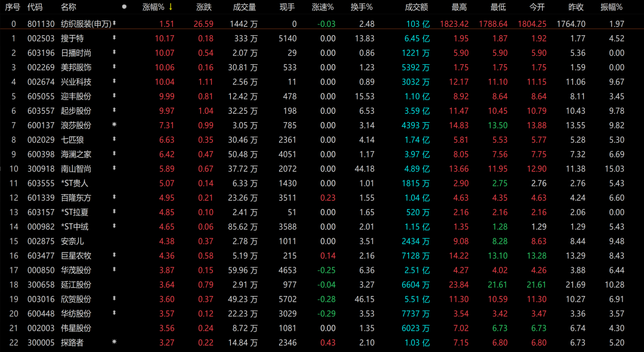Sort by 换手% column header
The image size is (644, 352).
(361, 7)
